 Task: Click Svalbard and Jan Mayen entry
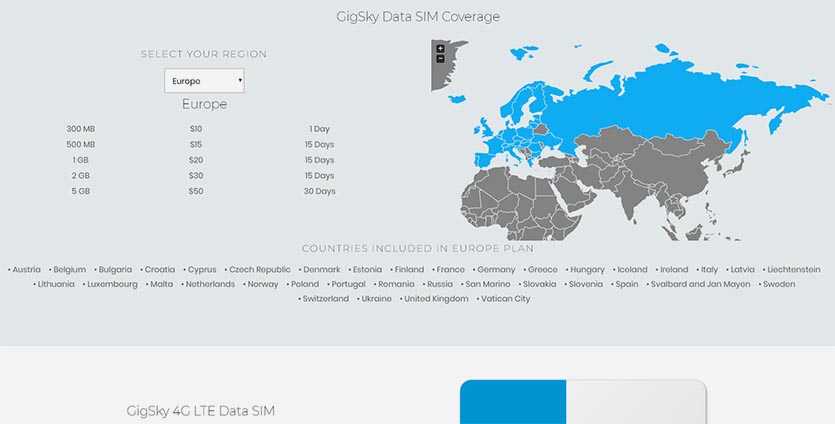(x=700, y=284)
